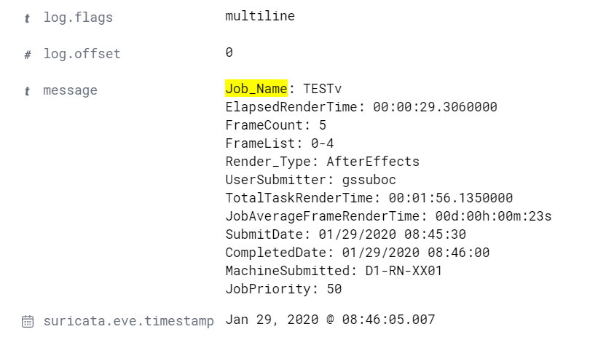
Task: Click the suricata.eve.timestamp field name
Action: point(129,321)
